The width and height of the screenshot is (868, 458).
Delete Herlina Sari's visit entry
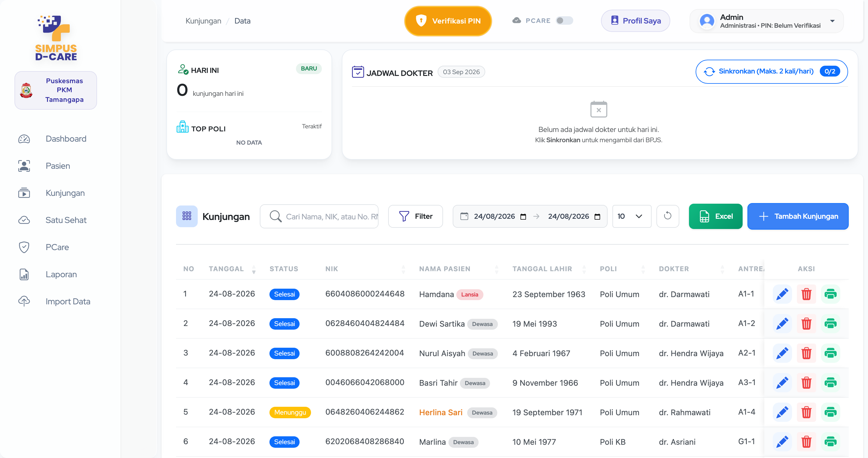point(806,412)
